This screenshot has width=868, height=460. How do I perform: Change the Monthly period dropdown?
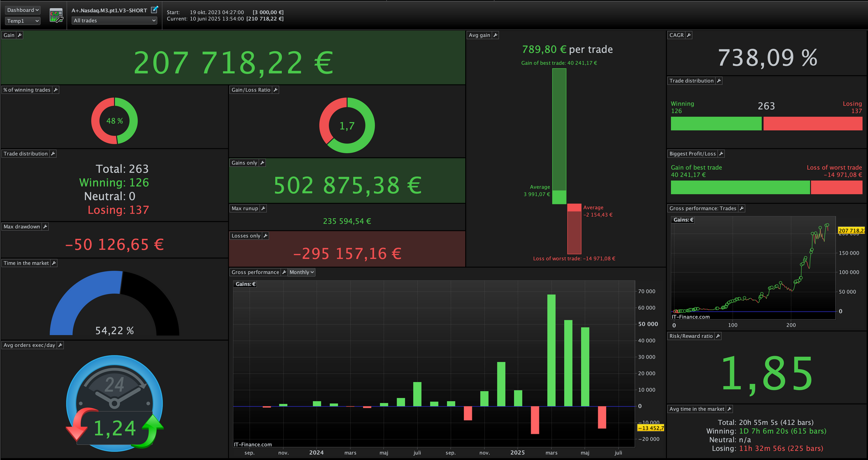[x=302, y=272]
